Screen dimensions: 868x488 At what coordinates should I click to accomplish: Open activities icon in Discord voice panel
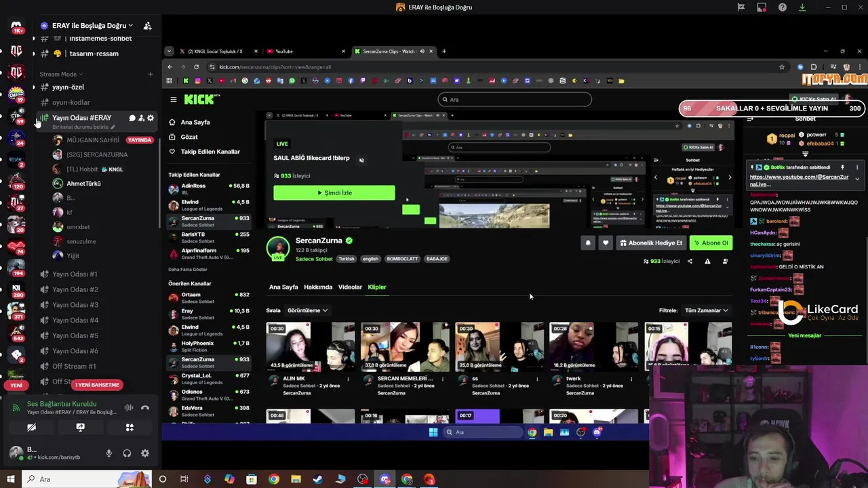pyautogui.click(x=130, y=428)
